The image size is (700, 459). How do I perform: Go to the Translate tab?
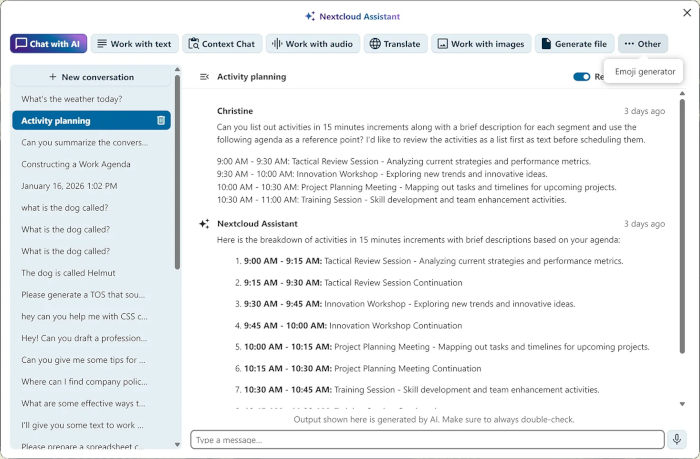tap(395, 44)
